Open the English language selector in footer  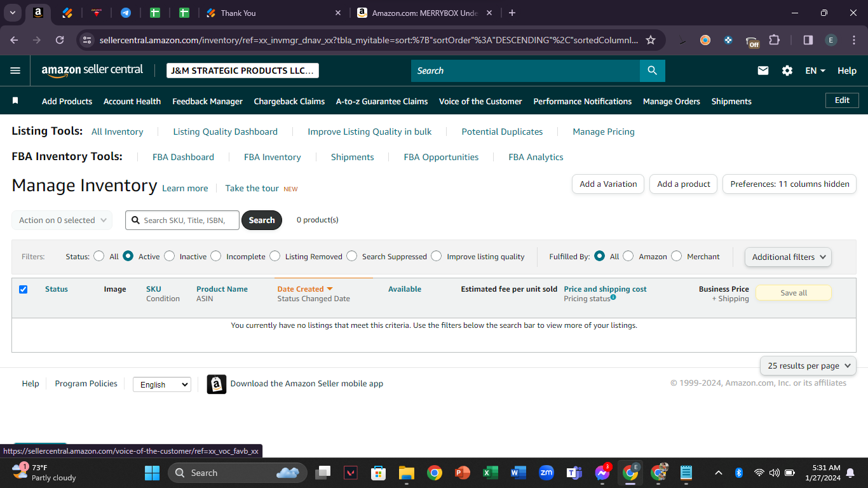162,384
